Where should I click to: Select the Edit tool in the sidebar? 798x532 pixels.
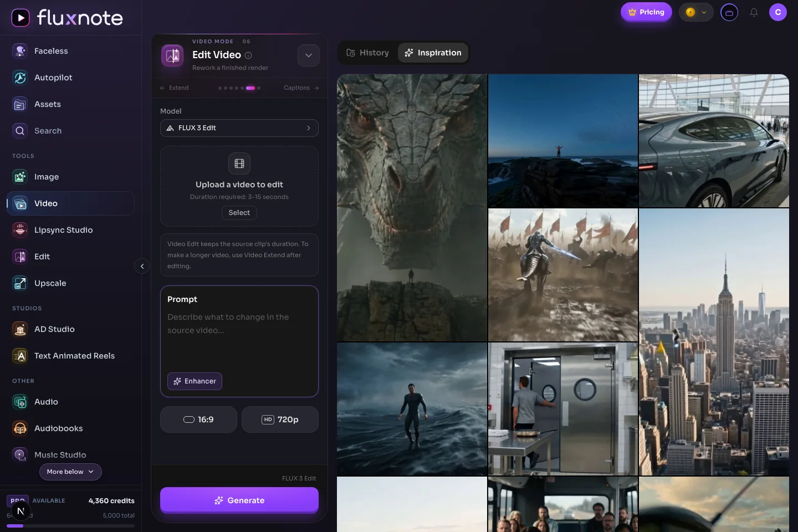coord(70,257)
